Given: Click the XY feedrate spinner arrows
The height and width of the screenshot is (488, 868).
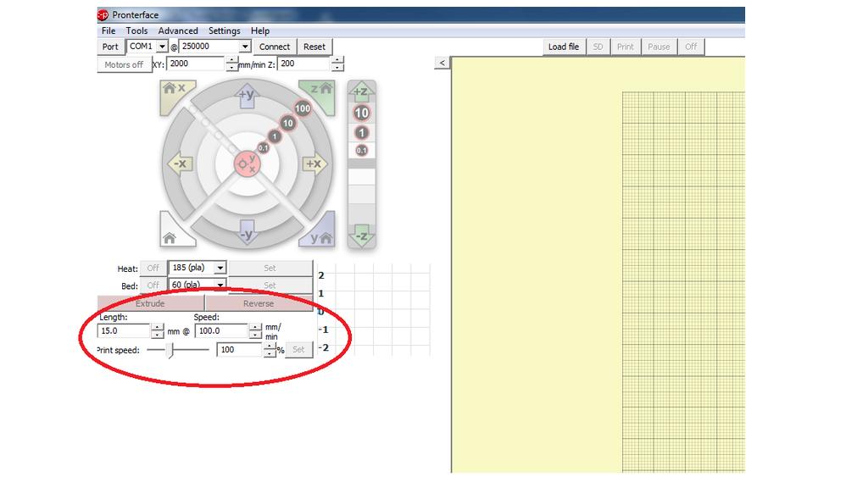Looking at the screenshot, I should [x=231, y=64].
